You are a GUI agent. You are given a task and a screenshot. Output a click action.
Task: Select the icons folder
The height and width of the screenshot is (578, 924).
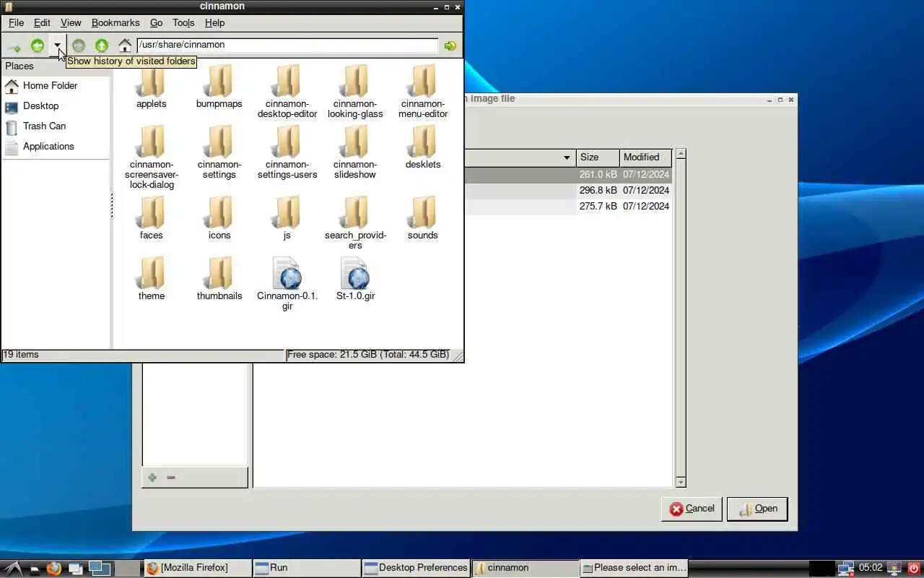point(219,217)
